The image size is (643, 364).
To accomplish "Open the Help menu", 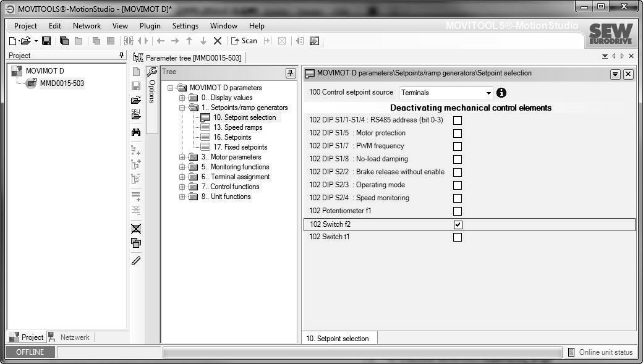I will [257, 26].
